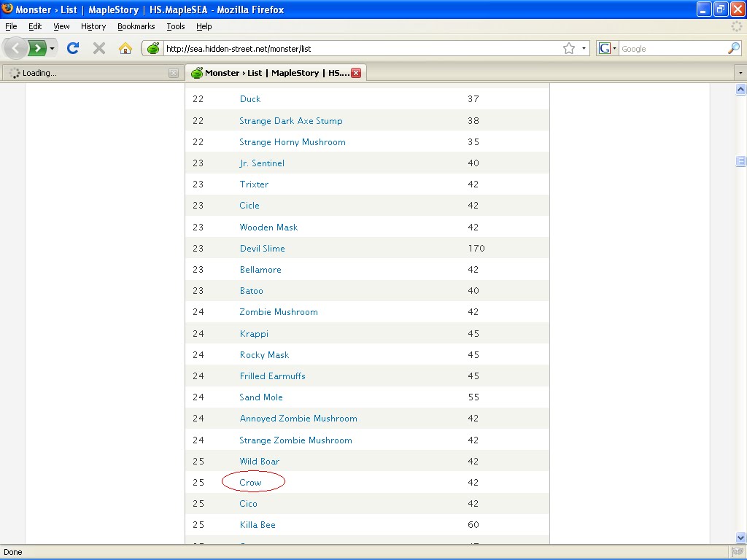Go back using the back arrow button
This screenshot has height=560, width=747.
point(15,48)
